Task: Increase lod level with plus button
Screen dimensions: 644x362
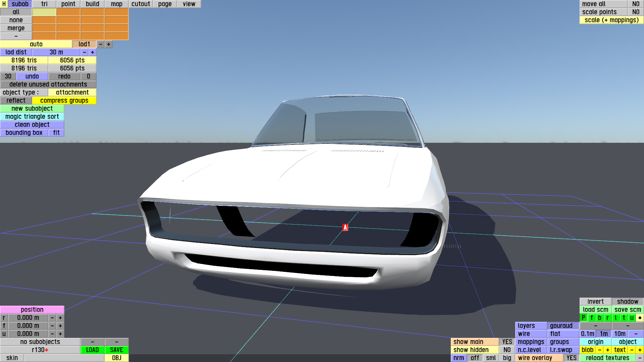Action: [x=109, y=44]
